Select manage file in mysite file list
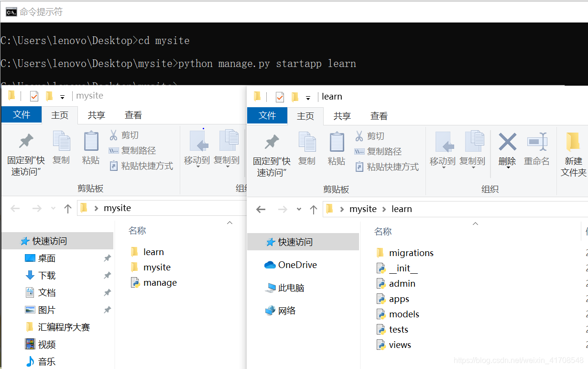Viewport: 588px width, 369px height. [154, 283]
